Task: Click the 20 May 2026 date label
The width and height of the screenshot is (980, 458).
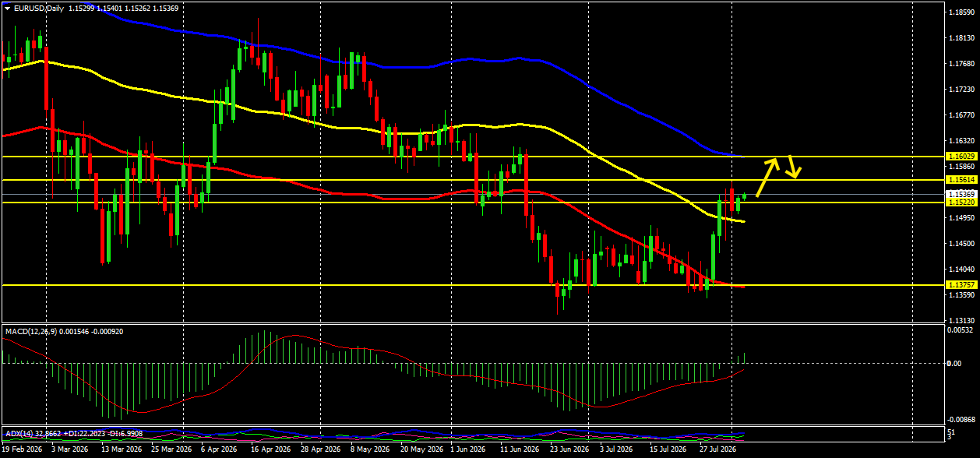Action: (x=420, y=449)
